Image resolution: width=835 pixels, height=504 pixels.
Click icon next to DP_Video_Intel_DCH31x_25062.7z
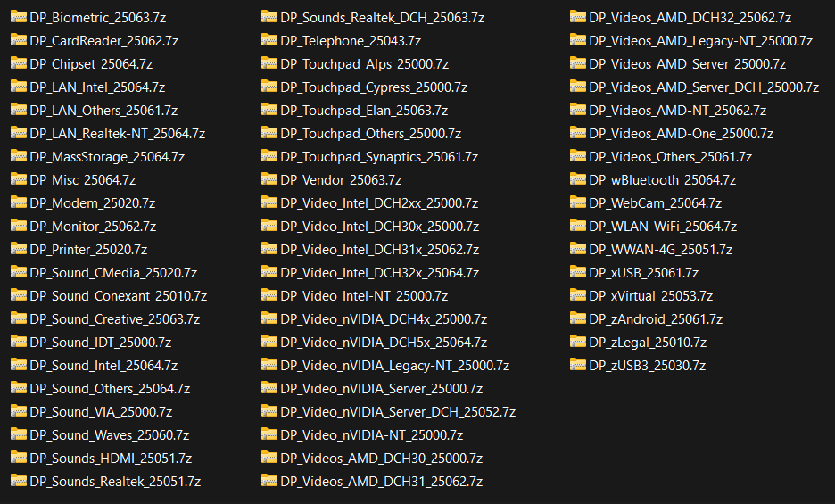coord(269,248)
